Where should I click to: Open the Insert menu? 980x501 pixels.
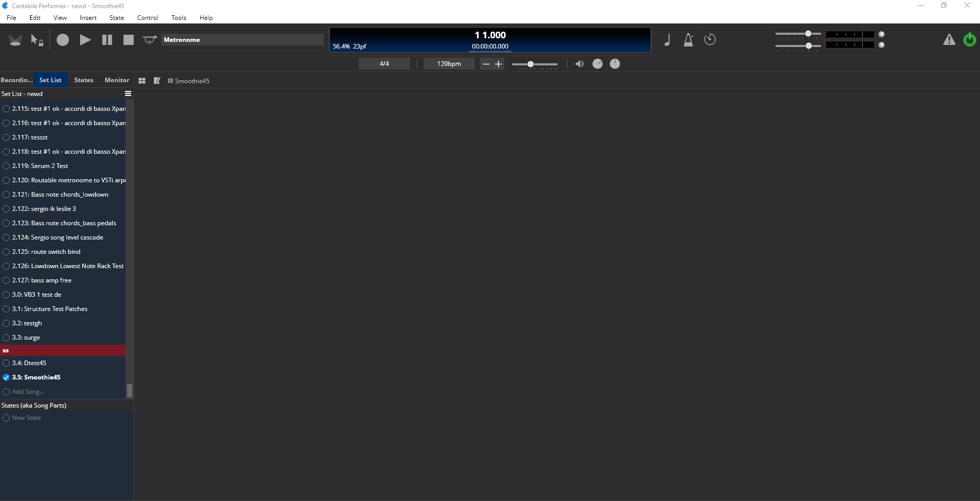coord(88,18)
